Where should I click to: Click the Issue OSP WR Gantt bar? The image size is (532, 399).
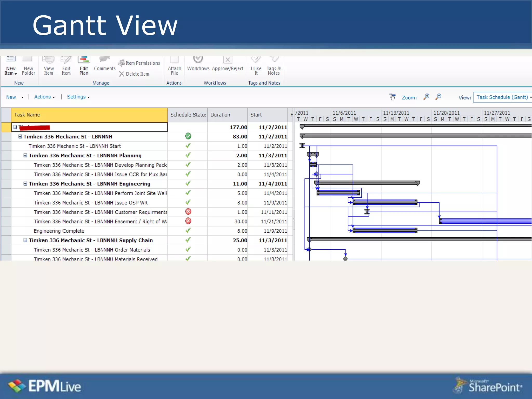(x=385, y=202)
